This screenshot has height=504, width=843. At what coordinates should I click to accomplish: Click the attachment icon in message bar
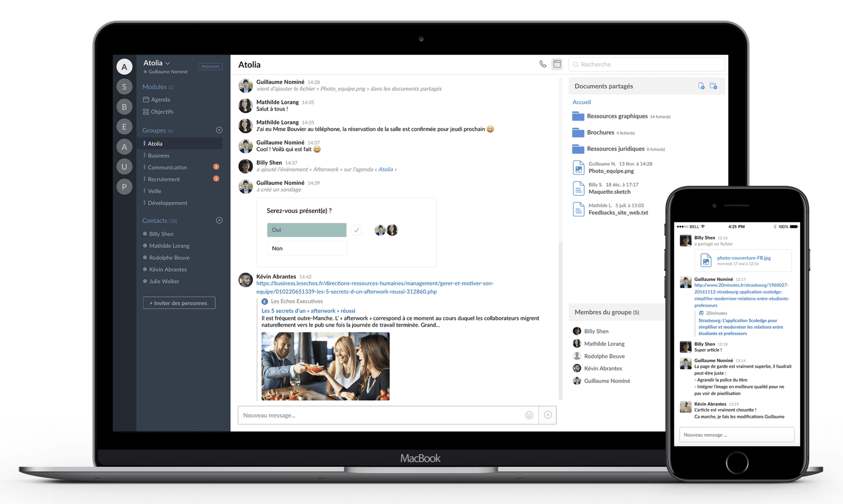tap(547, 415)
